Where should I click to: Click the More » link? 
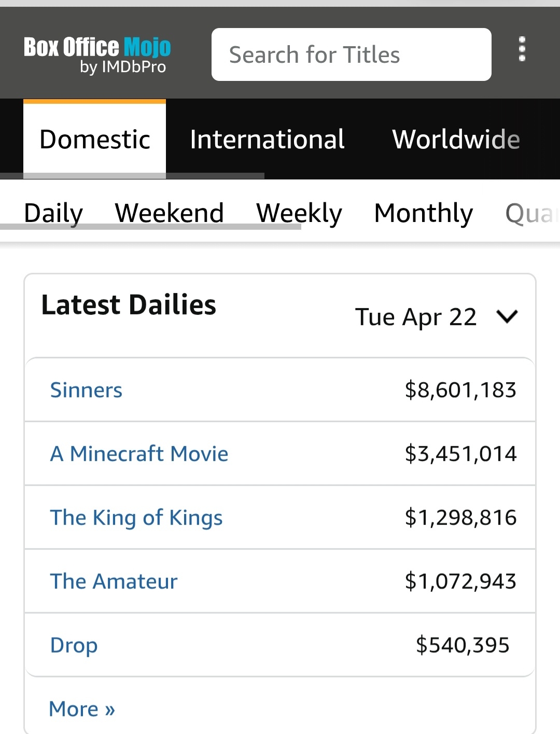click(x=82, y=709)
